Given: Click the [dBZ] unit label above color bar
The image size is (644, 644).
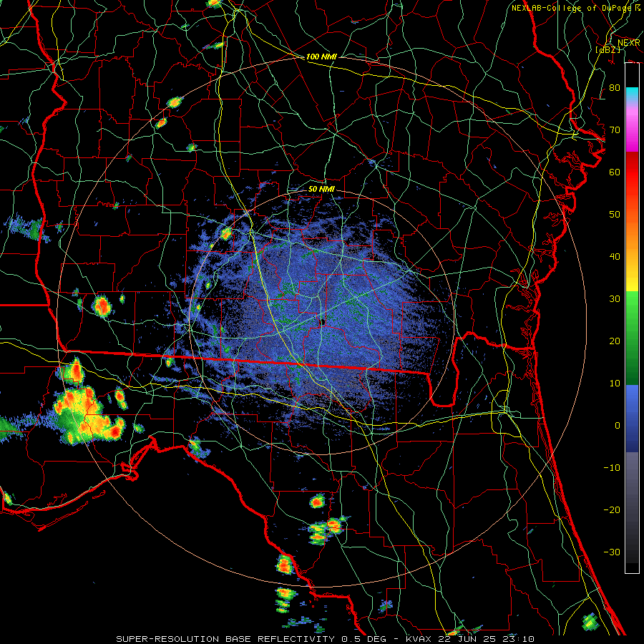Looking at the screenshot, I should click(608, 50).
